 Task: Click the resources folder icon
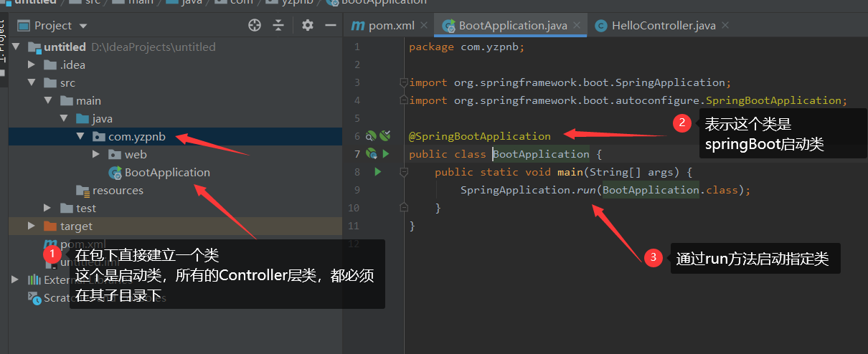click(83, 191)
